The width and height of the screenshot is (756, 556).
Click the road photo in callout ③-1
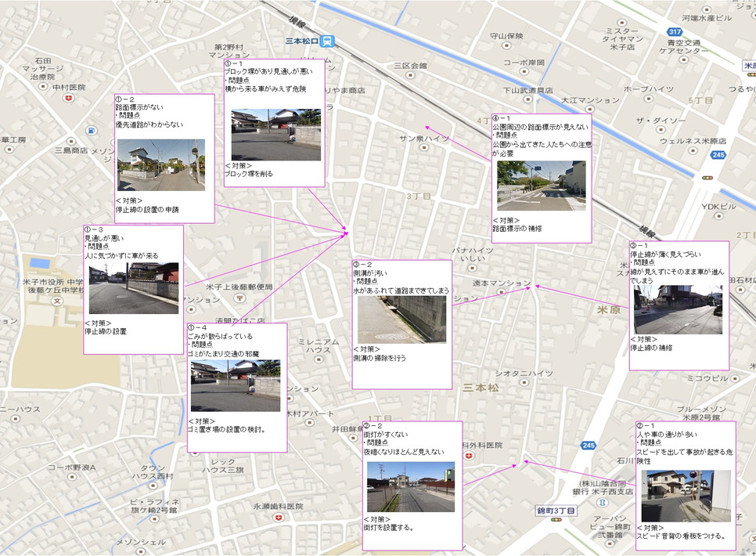tap(678, 309)
